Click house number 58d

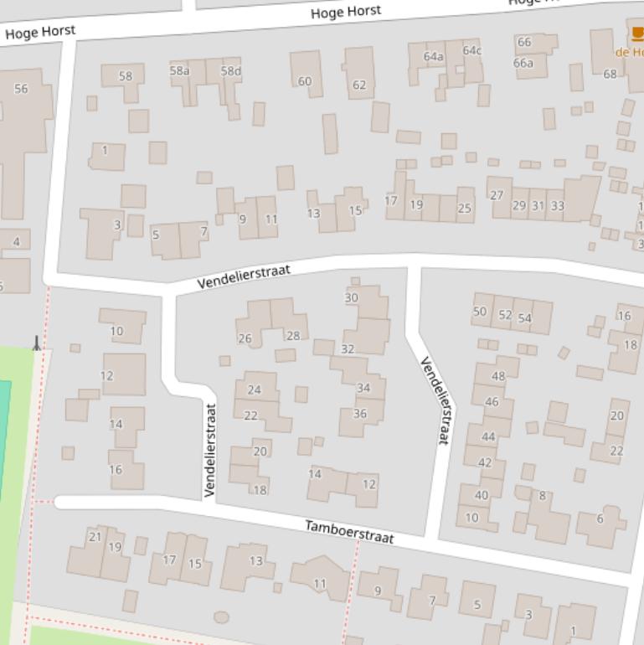(x=230, y=71)
